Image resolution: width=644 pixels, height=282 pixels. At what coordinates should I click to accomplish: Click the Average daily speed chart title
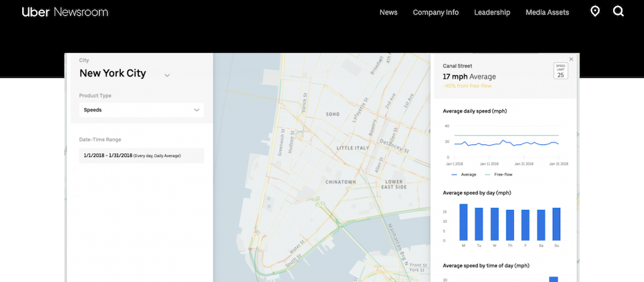(x=475, y=111)
